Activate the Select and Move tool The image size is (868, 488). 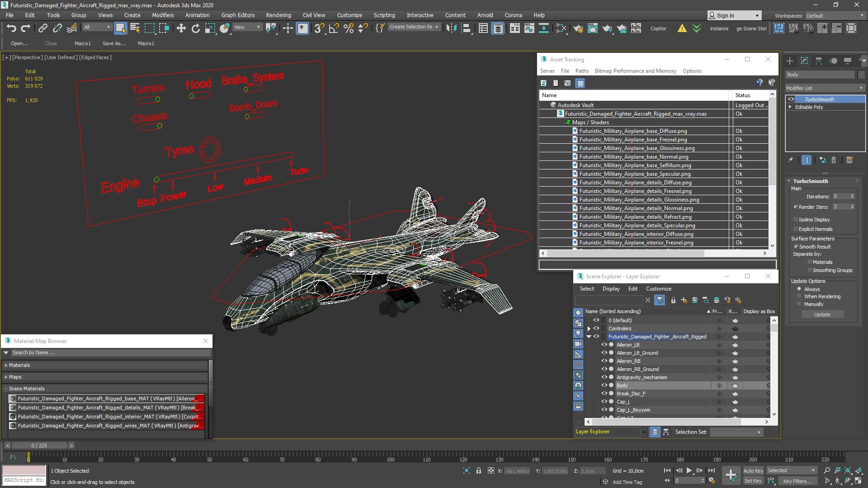181,28
